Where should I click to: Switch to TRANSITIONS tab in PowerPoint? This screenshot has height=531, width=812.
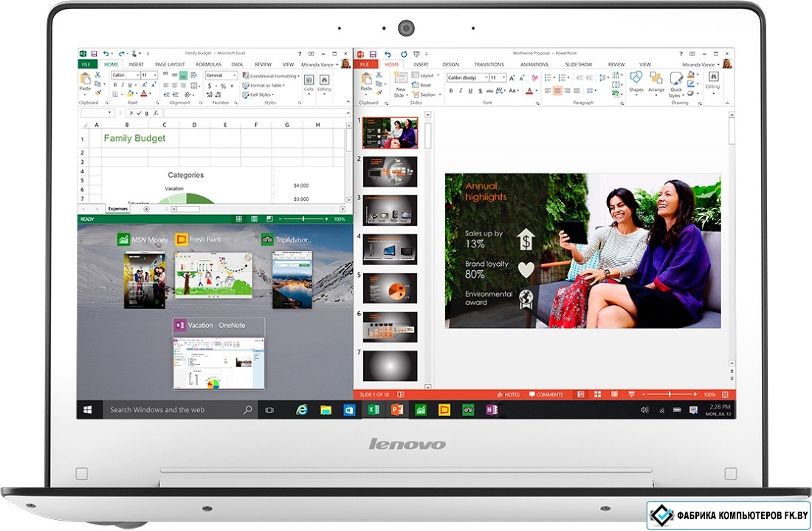pos(489,64)
